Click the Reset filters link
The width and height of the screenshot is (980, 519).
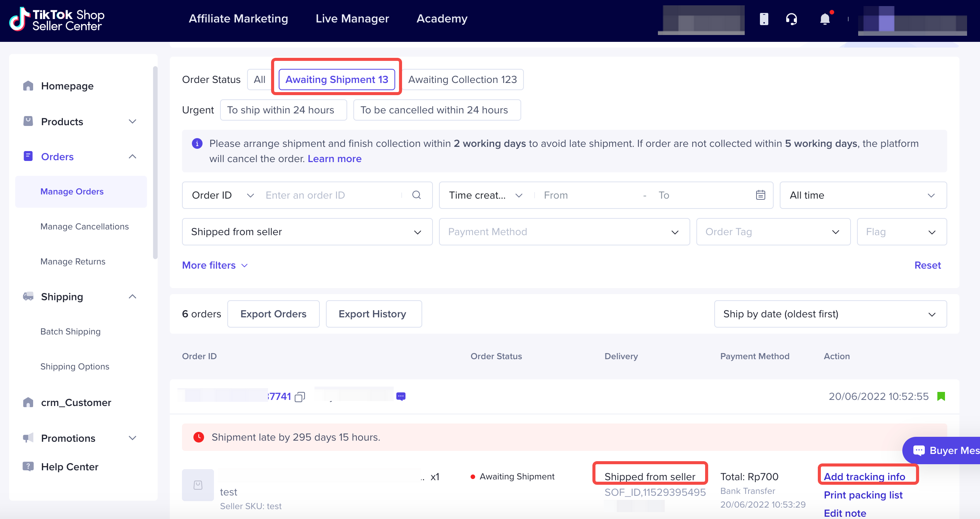pyautogui.click(x=927, y=265)
